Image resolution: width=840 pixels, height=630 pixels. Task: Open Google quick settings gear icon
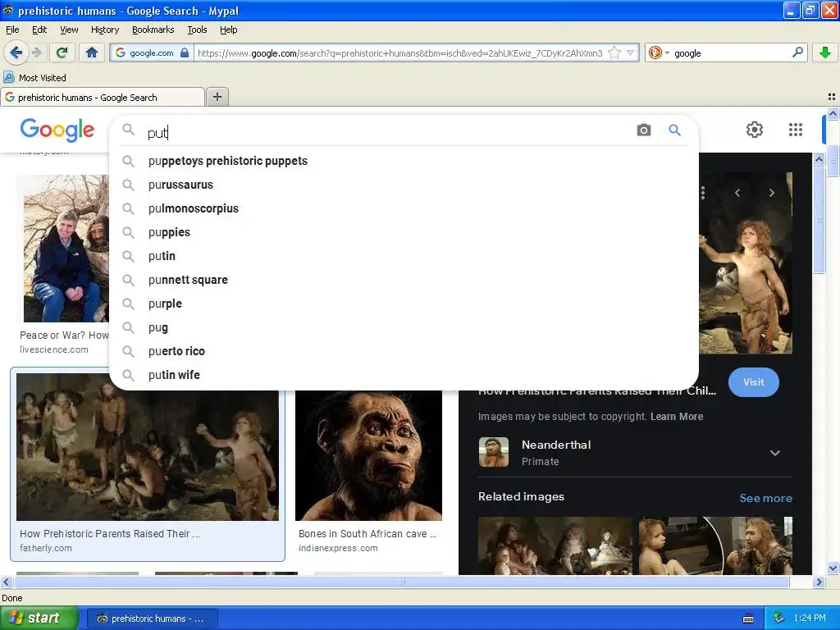click(x=755, y=129)
